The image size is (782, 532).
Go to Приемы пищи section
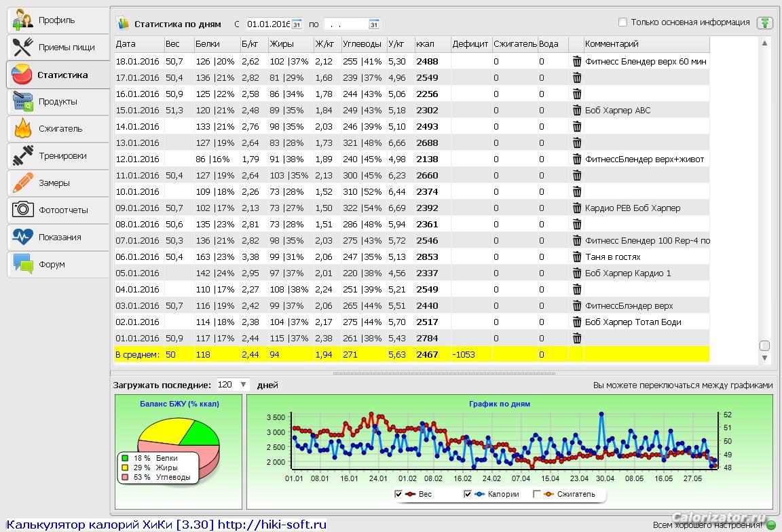tap(58, 47)
